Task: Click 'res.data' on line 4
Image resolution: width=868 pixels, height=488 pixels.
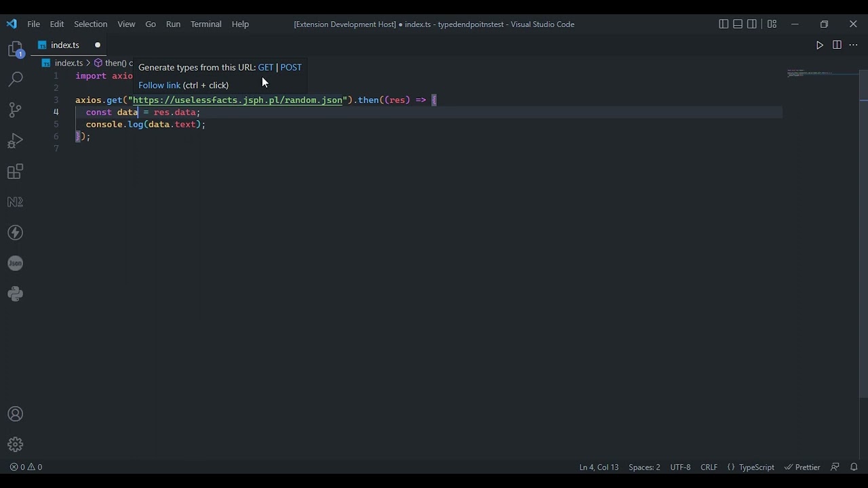Action: pos(174,112)
